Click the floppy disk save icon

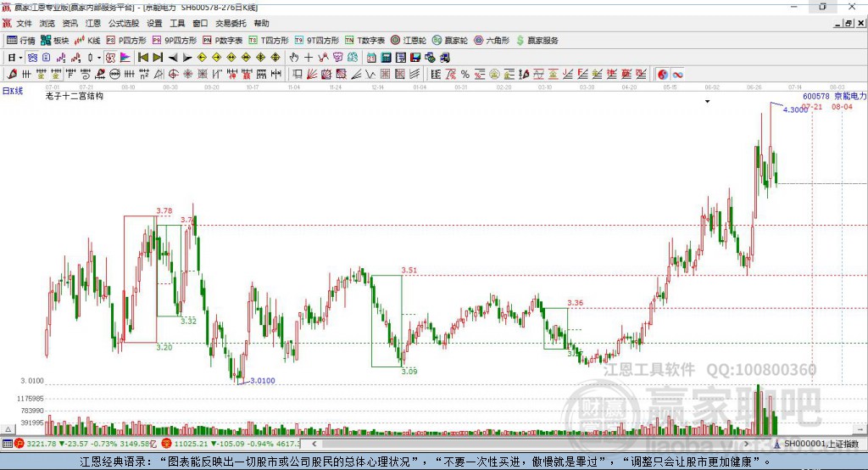click(415, 58)
